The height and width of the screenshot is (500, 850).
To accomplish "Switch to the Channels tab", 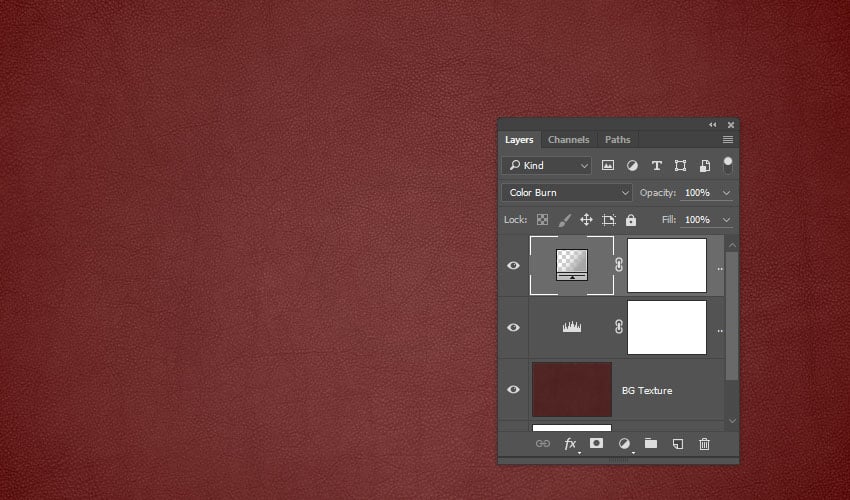I will click(x=568, y=140).
